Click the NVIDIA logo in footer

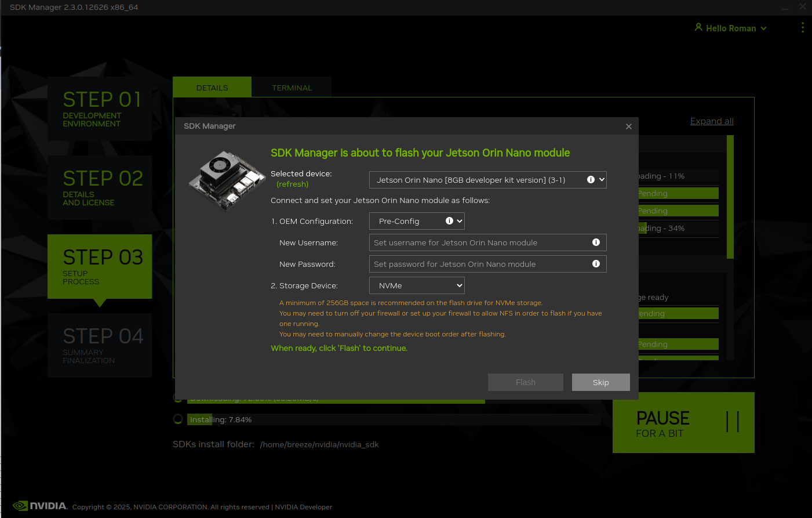coord(41,506)
